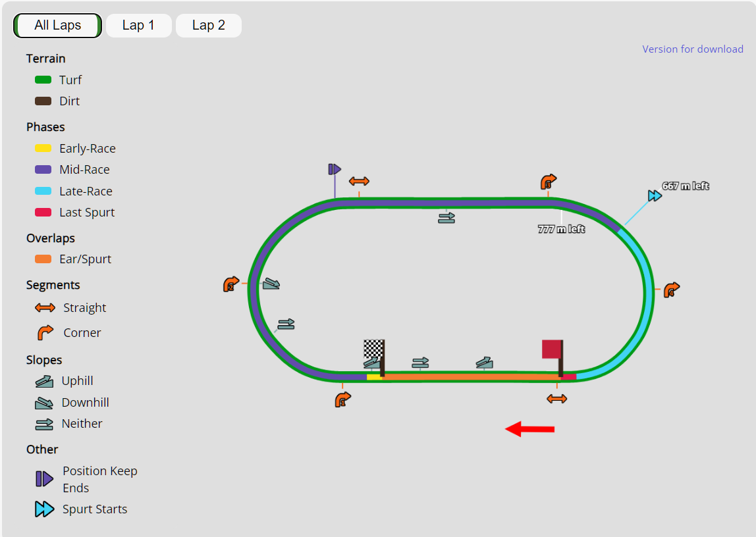This screenshot has height=537, width=756.
Task: Open the Version for download link
Action: (x=692, y=49)
